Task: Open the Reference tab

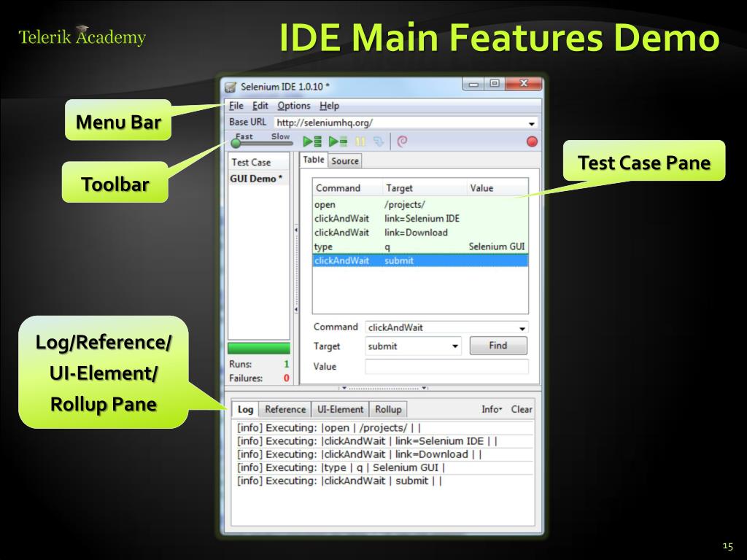Action: (x=285, y=410)
